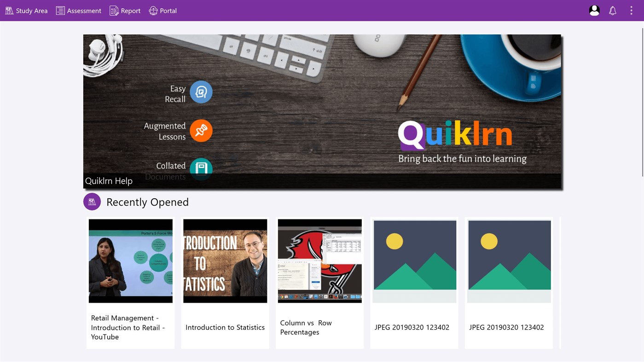Viewport: 644px width, 362px height.
Task: Open the Assessment menu
Action: (78, 10)
